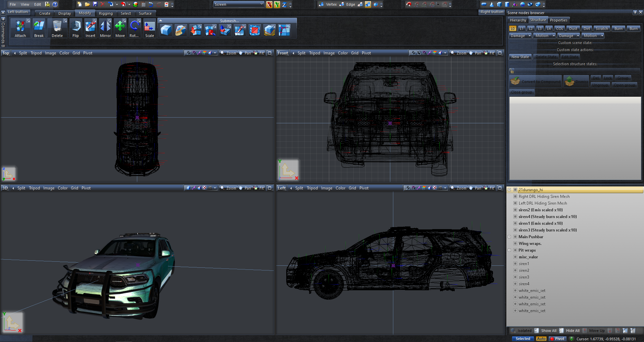Click the Submesh brush cleanup icon
The image size is (644, 342).
[x=181, y=30]
